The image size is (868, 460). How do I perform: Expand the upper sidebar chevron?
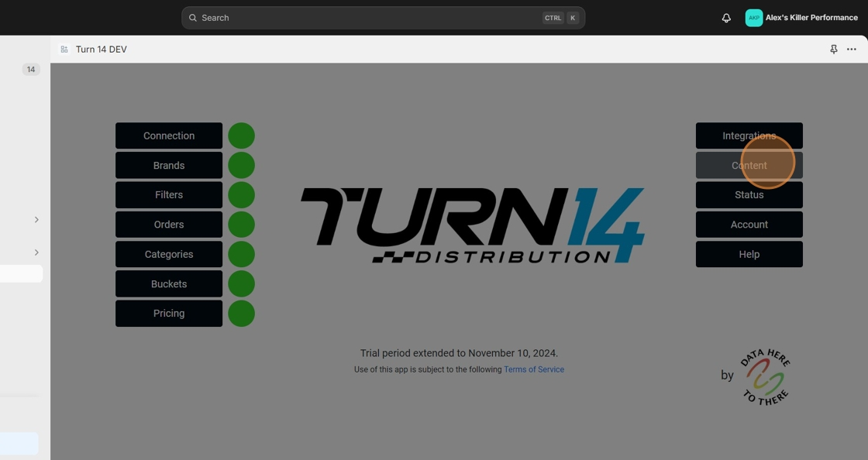pos(36,219)
